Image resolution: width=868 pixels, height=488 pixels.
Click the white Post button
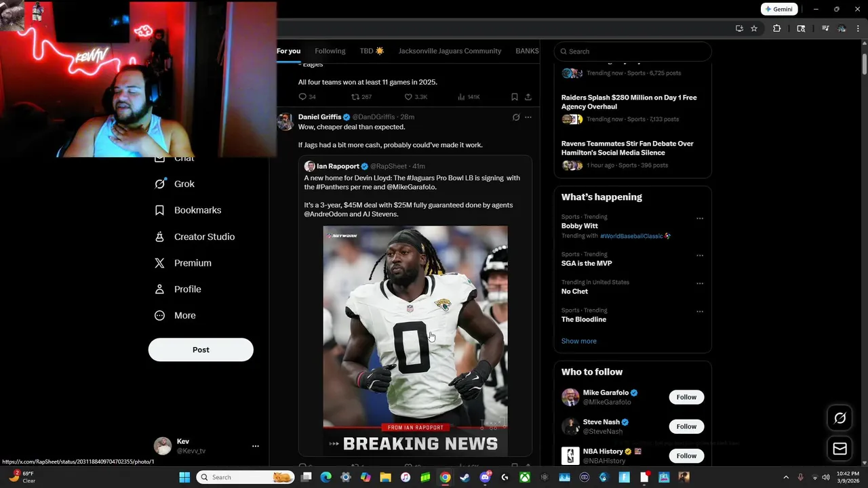[x=201, y=350]
